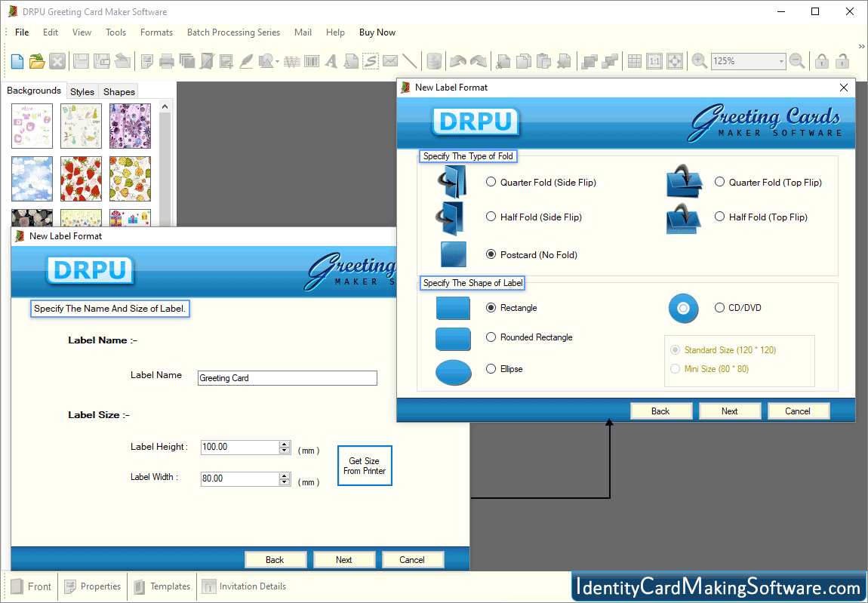Click Get Size From Printer button

(365, 466)
